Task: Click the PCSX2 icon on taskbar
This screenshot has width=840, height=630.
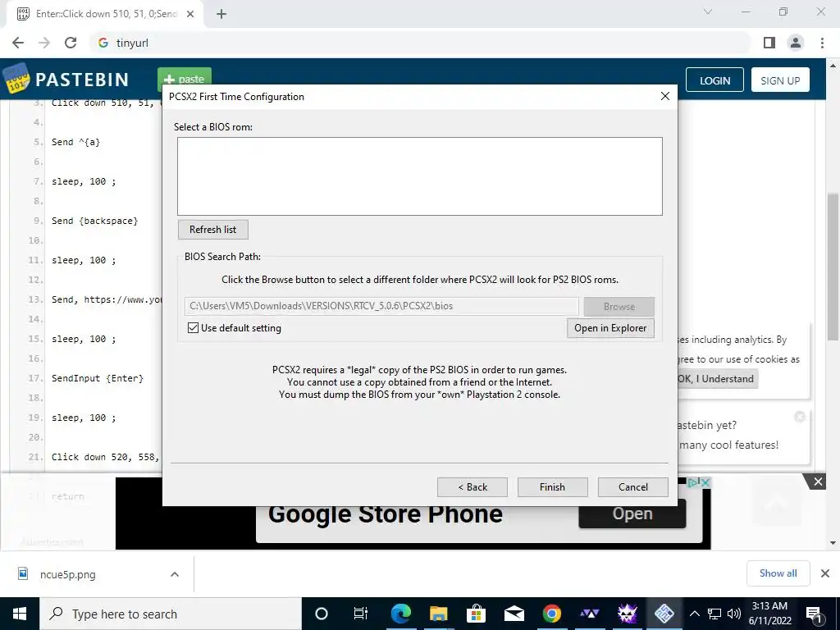Action: point(664,614)
